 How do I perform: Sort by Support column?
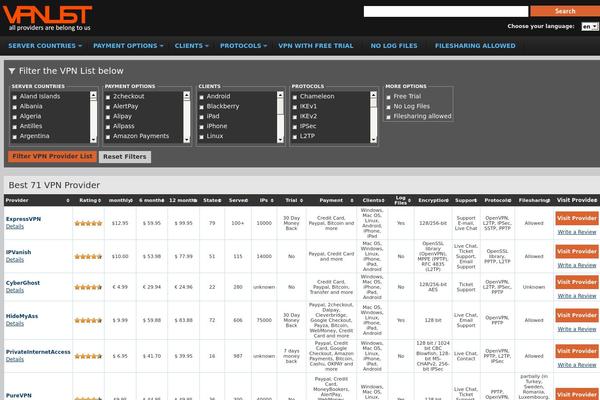466,201
